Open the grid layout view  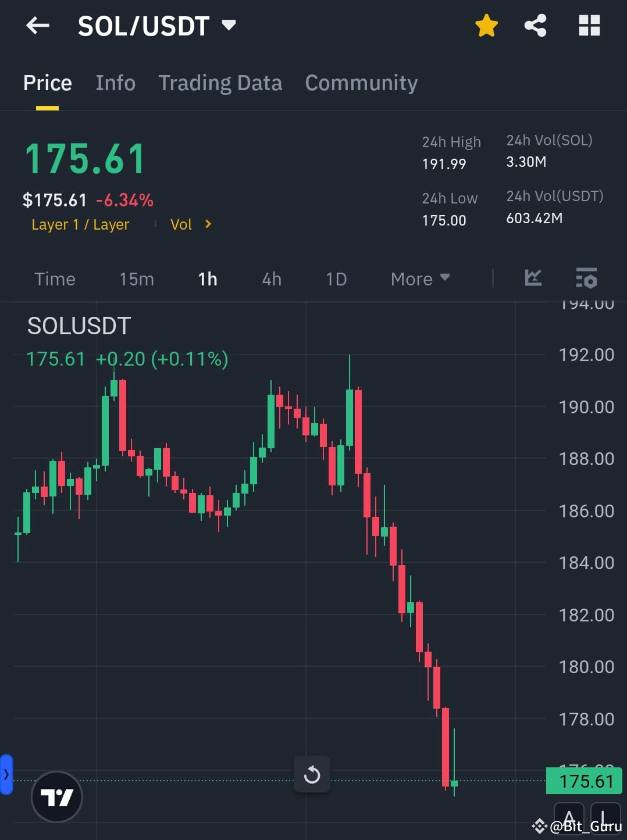[x=589, y=26]
